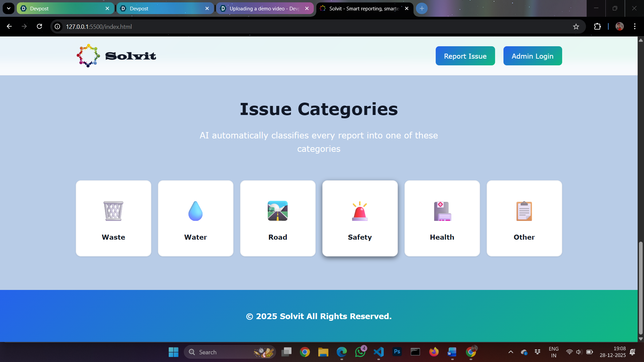The width and height of the screenshot is (644, 362).
Task: Click the page vertical scrollbar thumb
Action: click(641, 288)
